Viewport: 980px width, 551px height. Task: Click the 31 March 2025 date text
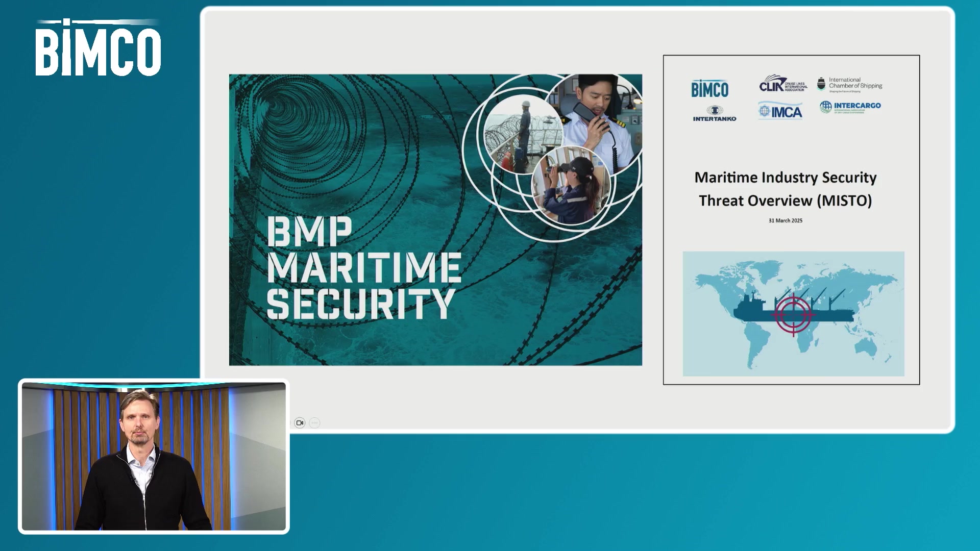[x=785, y=220]
